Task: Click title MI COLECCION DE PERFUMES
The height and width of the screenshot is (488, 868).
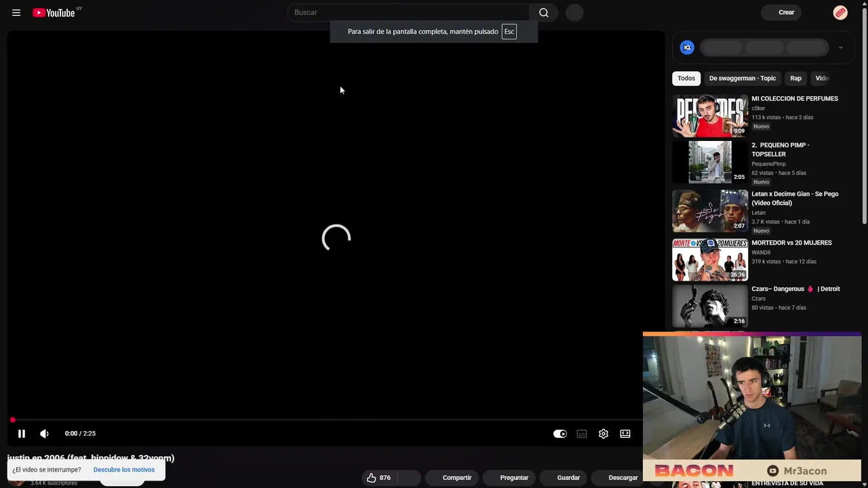Action: pyautogui.click(x=795, y=99)
